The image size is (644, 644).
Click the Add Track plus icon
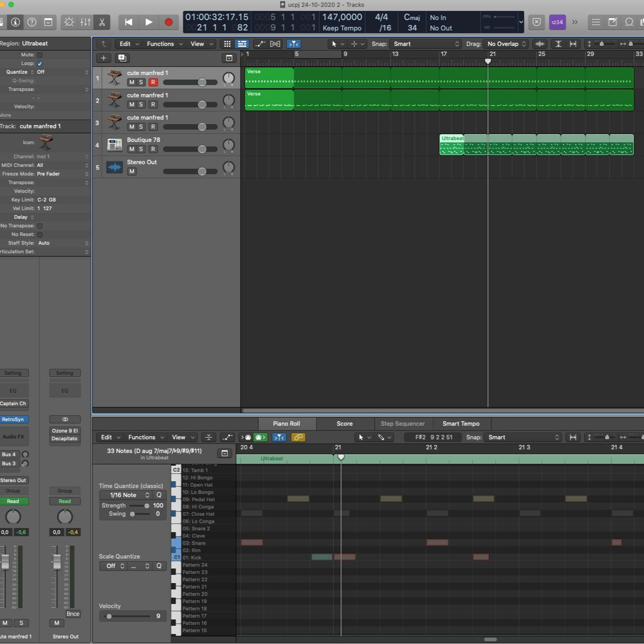104,58
